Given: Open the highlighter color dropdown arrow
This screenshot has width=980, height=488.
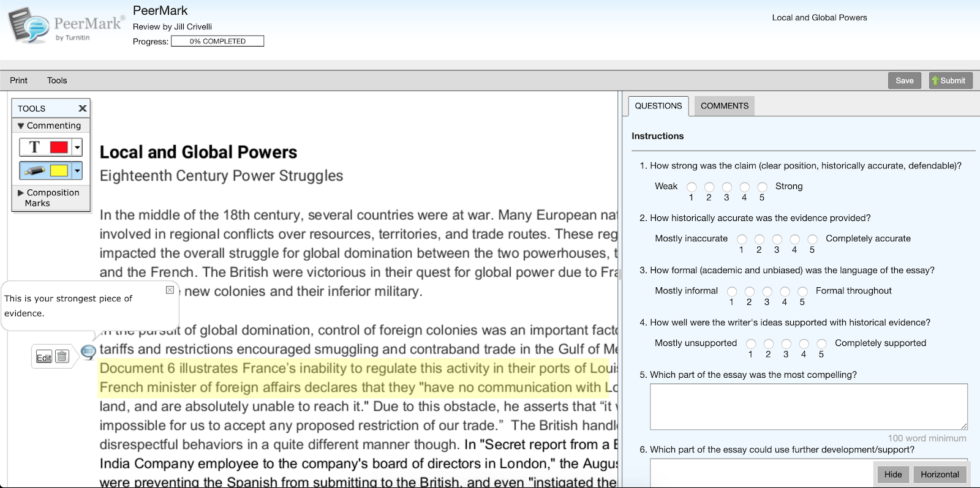Looking at the screenshot, I should pyautogui.click(x=77, y=171).
